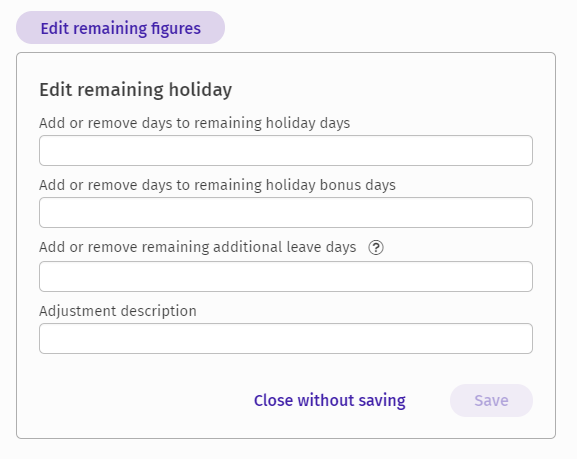Focus the remaining holiday days field
This screenshot has height=459, width=577.
[286, 151]
